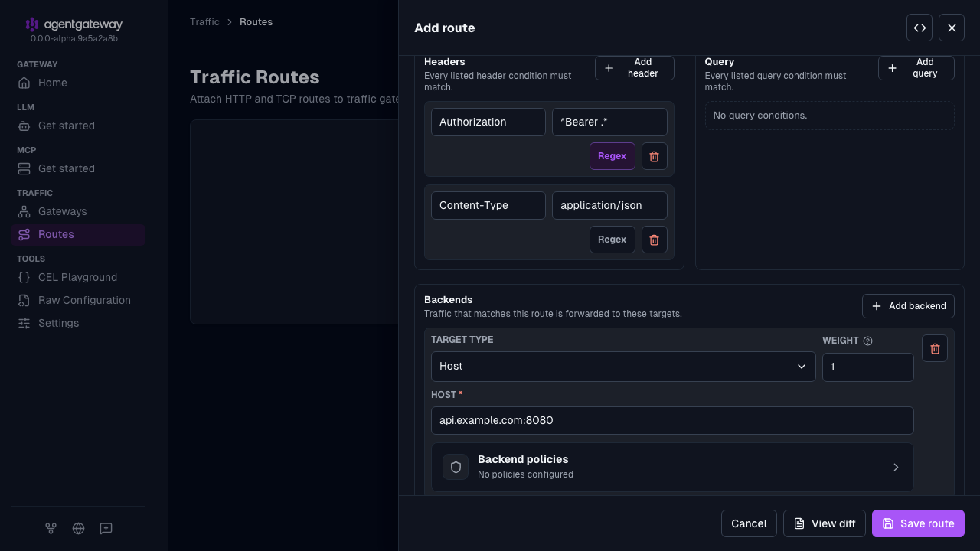The width and height of the screenshot is (980, 551).
Task: Open the node graph icon in sidebar footer
Action: 51,528
